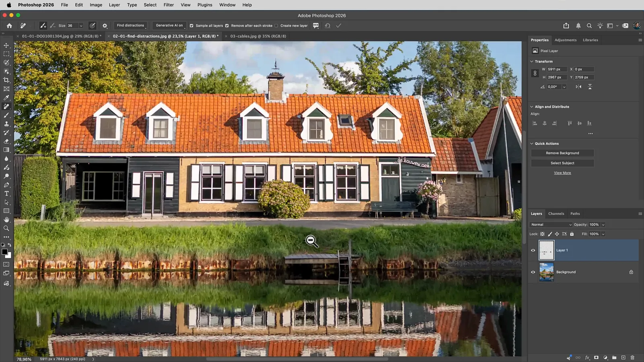Switch to the Channels tab
Screen dimensions: 644x362
click(x=556, y=214)
